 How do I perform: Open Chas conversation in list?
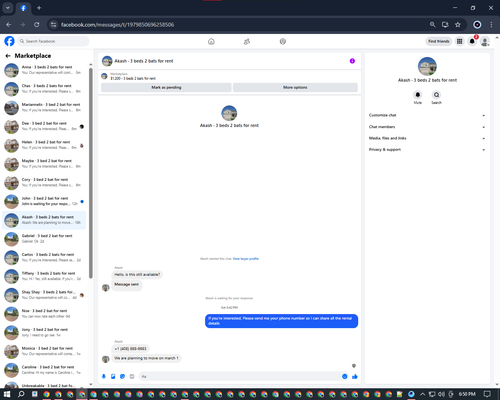44,89
